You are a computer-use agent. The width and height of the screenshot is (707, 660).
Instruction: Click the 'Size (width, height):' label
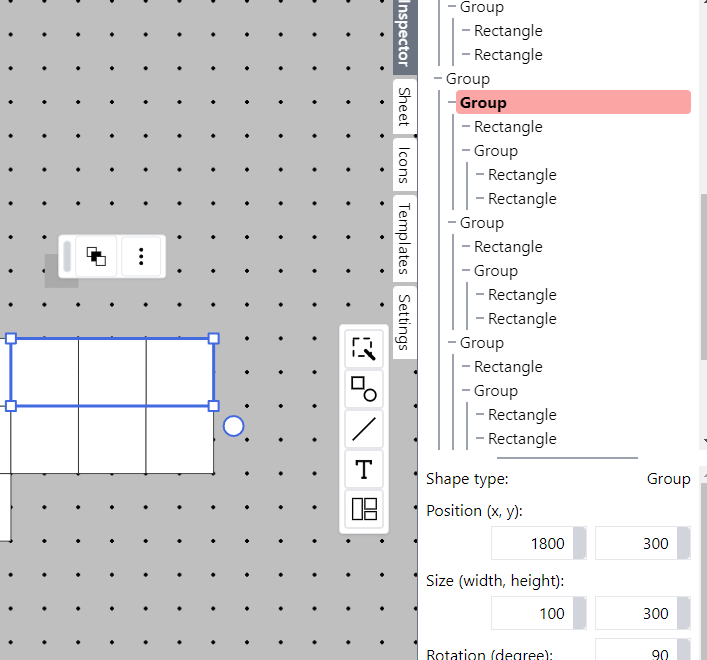click(495, 581)
